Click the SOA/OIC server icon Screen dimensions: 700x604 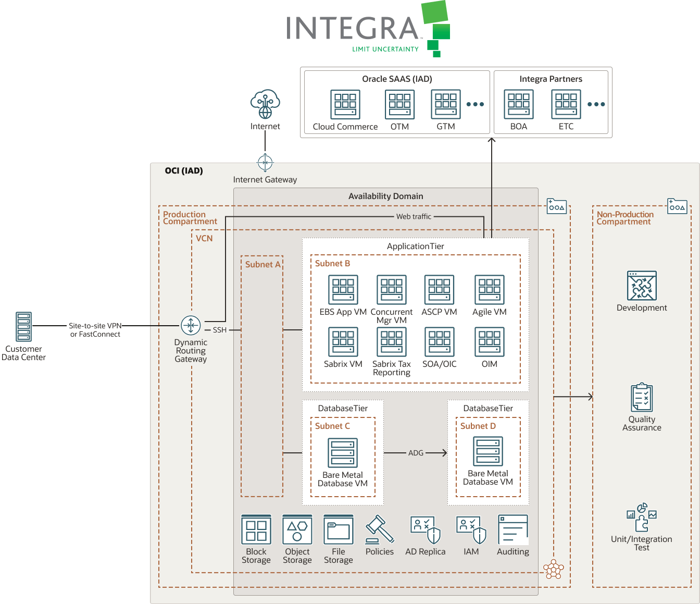(x=440, y=342)
